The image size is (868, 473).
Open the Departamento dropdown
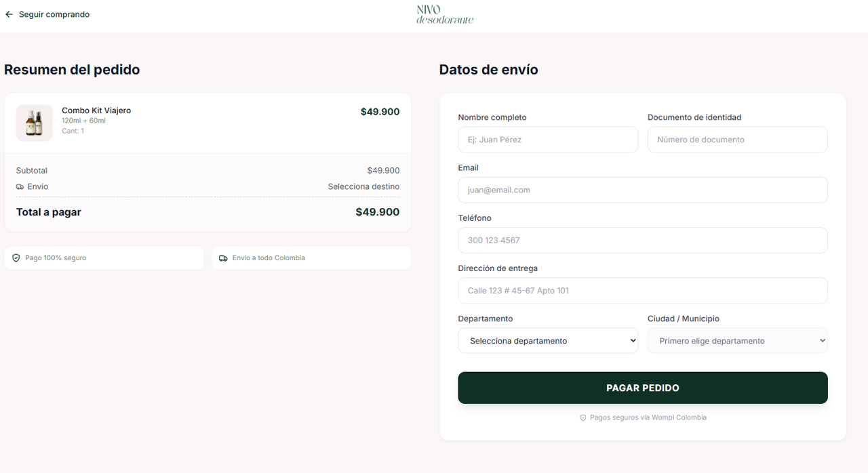[x=548, y=340]
